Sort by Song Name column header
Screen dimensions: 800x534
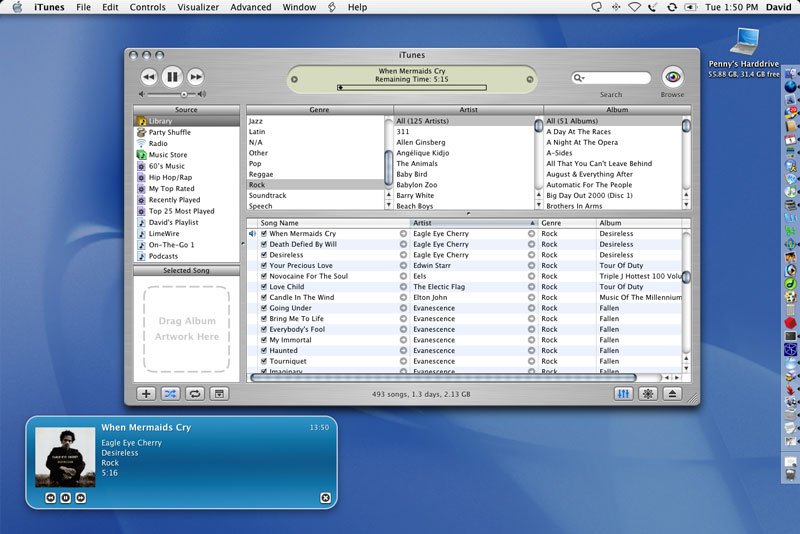pyautogui.click(x=334, y=223)
